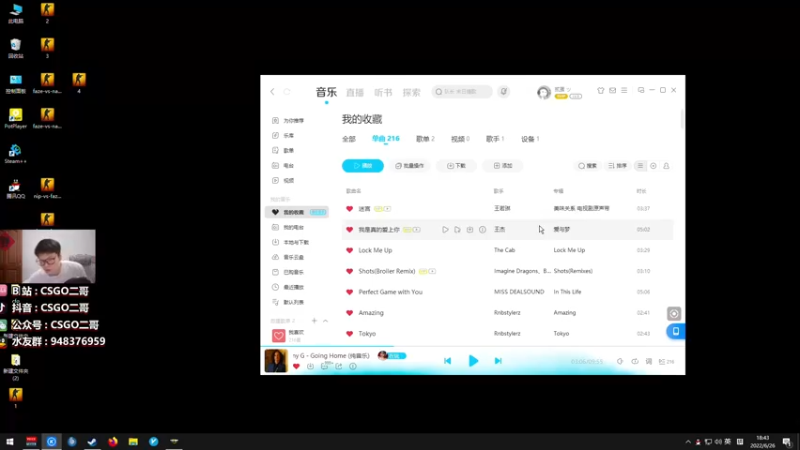Show more info for hovered 王杰 song
The image size is (800, 450).
tap(482, 230)
